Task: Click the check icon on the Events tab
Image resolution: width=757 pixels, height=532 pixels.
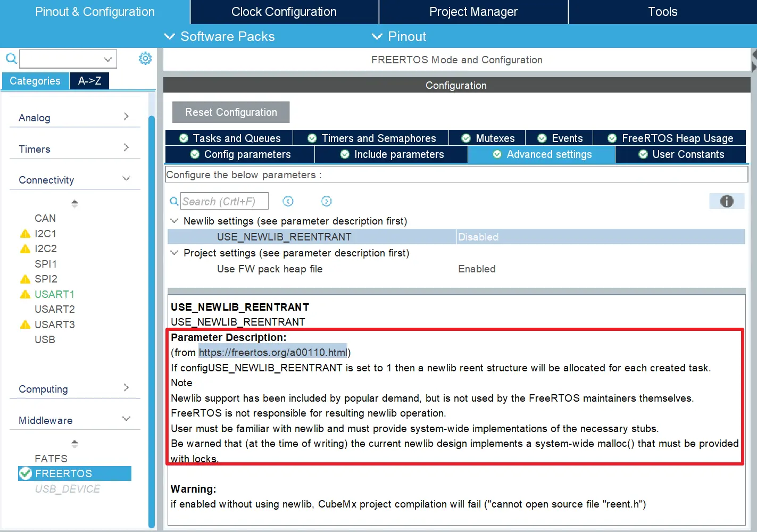Action: pos(542,138)
